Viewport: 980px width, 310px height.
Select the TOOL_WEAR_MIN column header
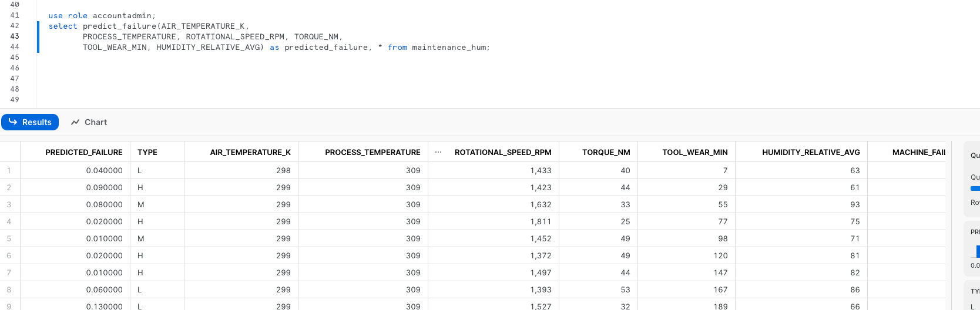[694, 152]
